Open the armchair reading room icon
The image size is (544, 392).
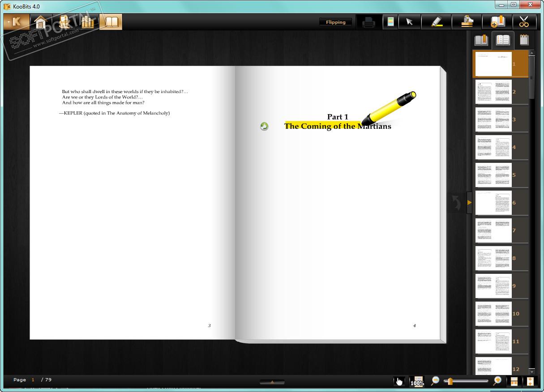click(x=64, y=22)
